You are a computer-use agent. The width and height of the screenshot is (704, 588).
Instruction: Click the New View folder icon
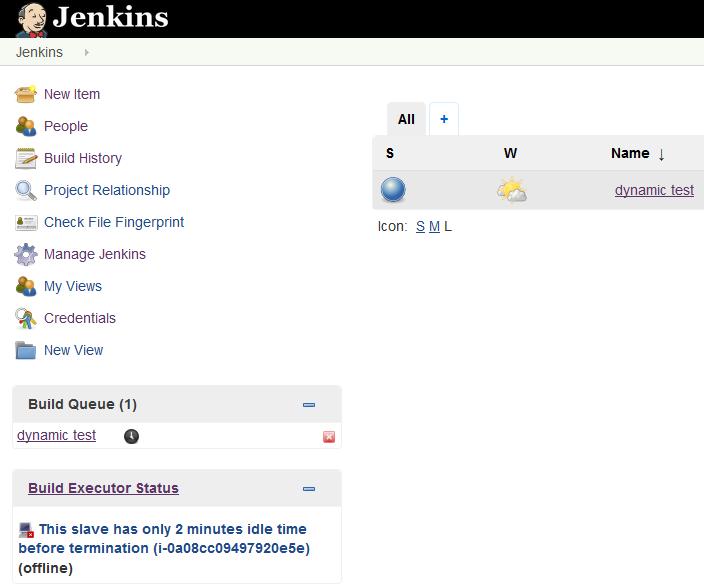tap(26, 350)
